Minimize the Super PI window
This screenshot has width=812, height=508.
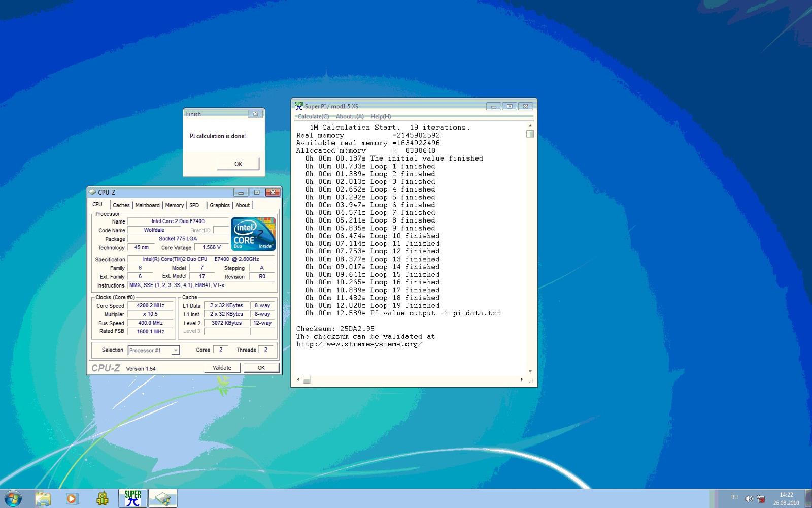tap(493, 106)
